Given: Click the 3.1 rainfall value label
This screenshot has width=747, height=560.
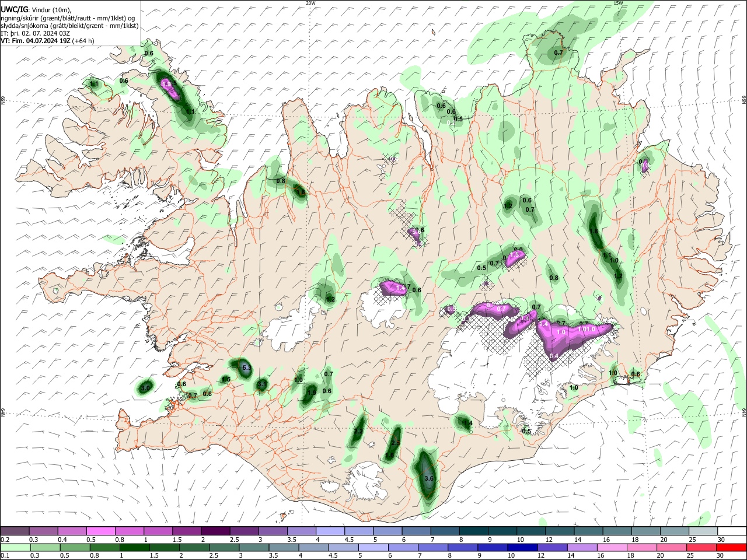Looking at the screenshot, I should [261, 384].
